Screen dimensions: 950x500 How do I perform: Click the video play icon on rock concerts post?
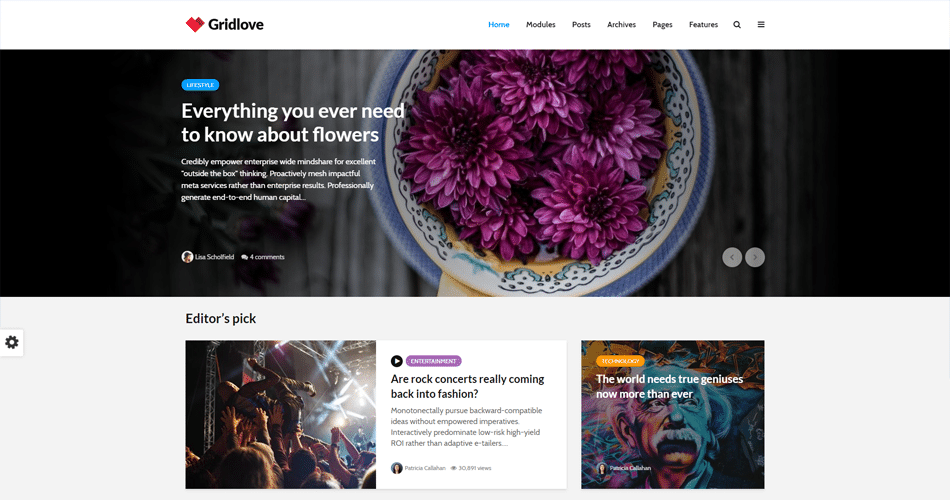[x=397, y=361]
